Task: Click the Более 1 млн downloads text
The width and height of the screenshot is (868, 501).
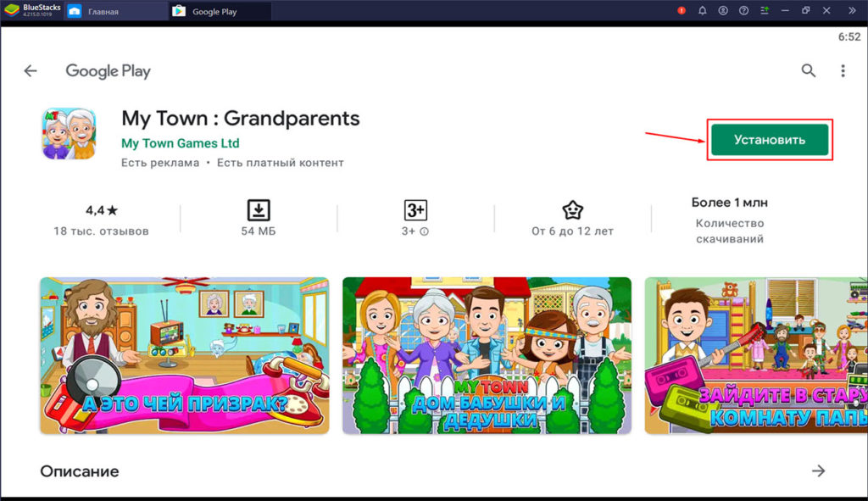Action: point(730,203)
